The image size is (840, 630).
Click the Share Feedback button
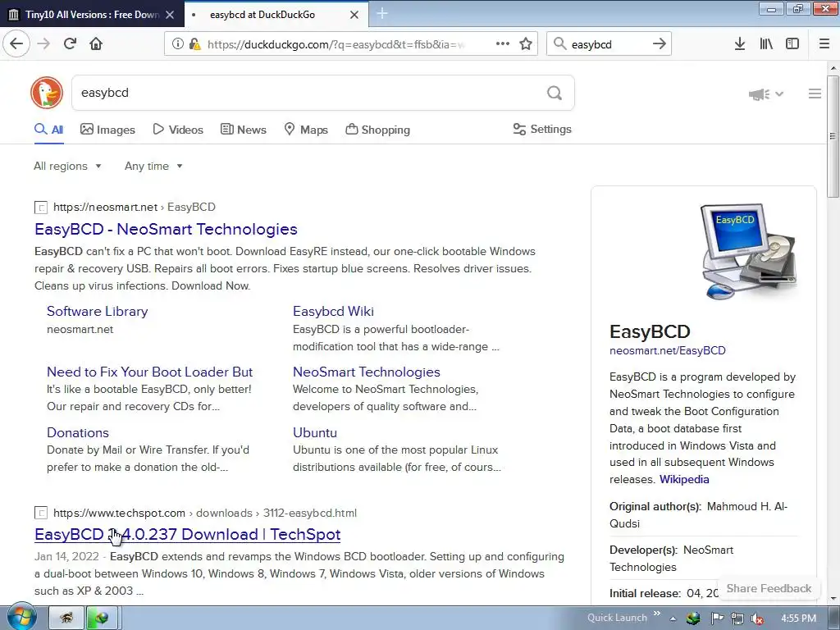[x=769, y=588]
